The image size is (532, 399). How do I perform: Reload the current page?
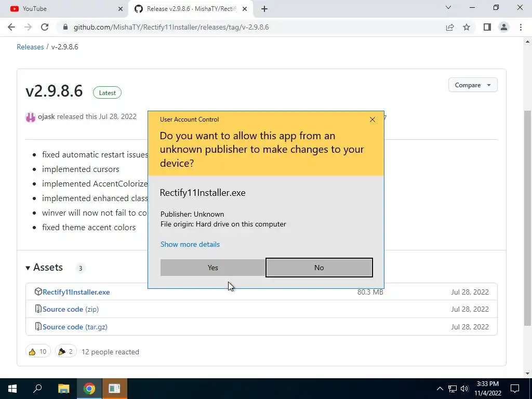[45, 27]
